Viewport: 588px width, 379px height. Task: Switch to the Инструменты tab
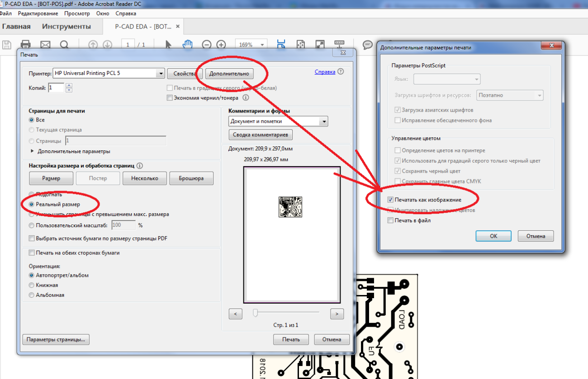click(x=66, y=26)
